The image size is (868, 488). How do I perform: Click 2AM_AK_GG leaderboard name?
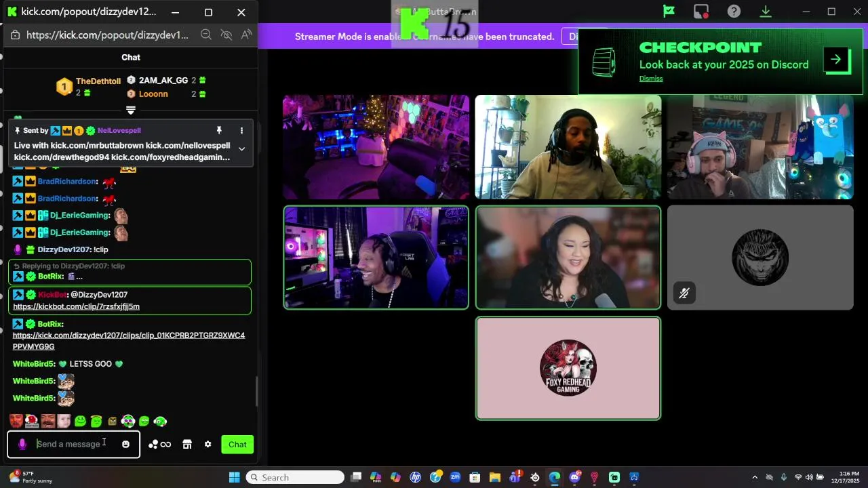163,81
